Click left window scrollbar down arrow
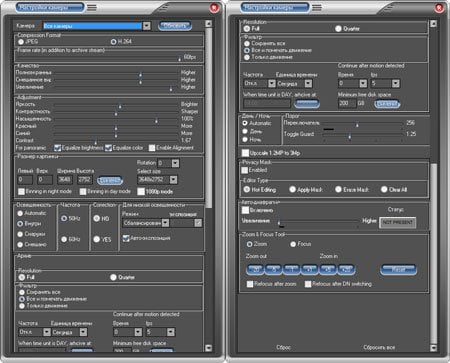Viewport: 450px width, 363px height. click(x=208, y=348)
